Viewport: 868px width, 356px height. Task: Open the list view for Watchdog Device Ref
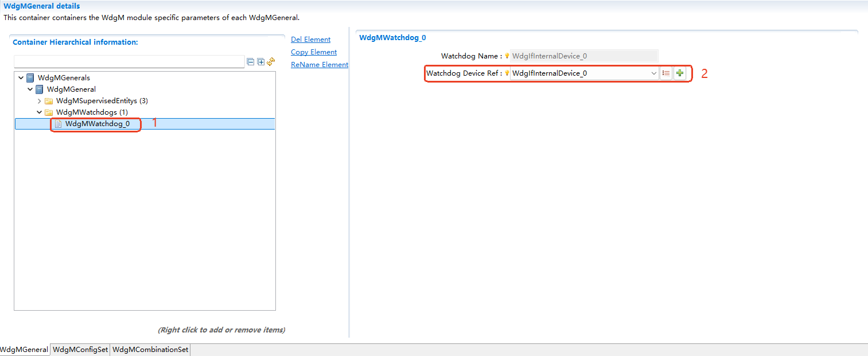click(665, 73)
